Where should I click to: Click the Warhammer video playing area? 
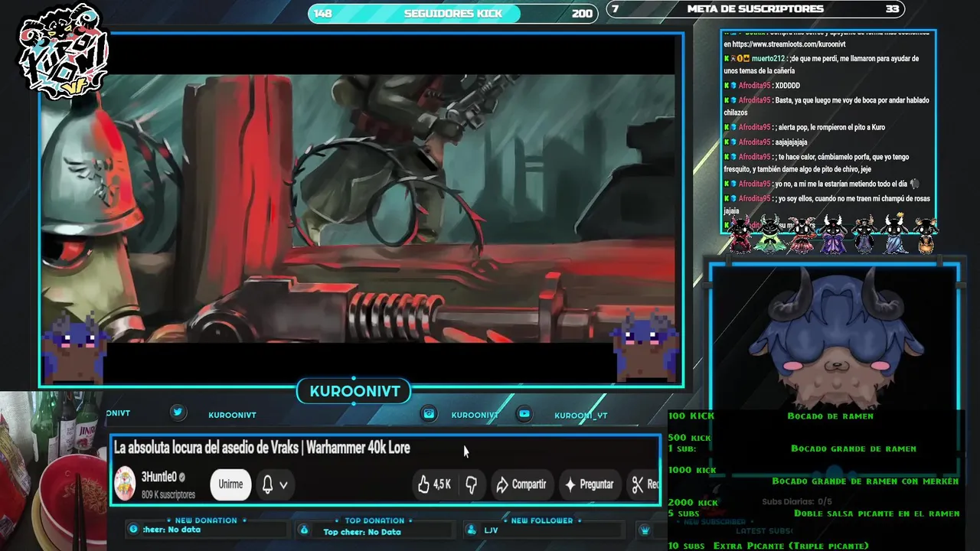tap(358, 208)
